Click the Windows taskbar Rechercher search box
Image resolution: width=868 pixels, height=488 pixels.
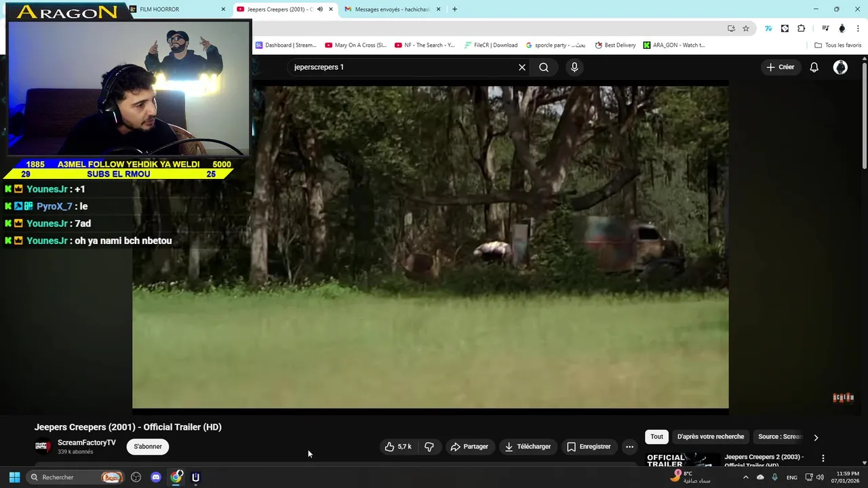76,477
